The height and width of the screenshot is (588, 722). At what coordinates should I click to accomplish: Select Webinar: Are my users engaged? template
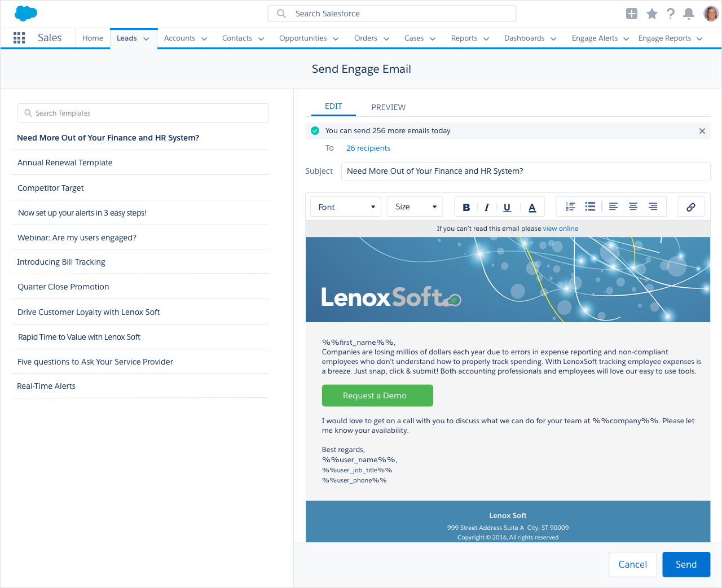coord(140,238)
